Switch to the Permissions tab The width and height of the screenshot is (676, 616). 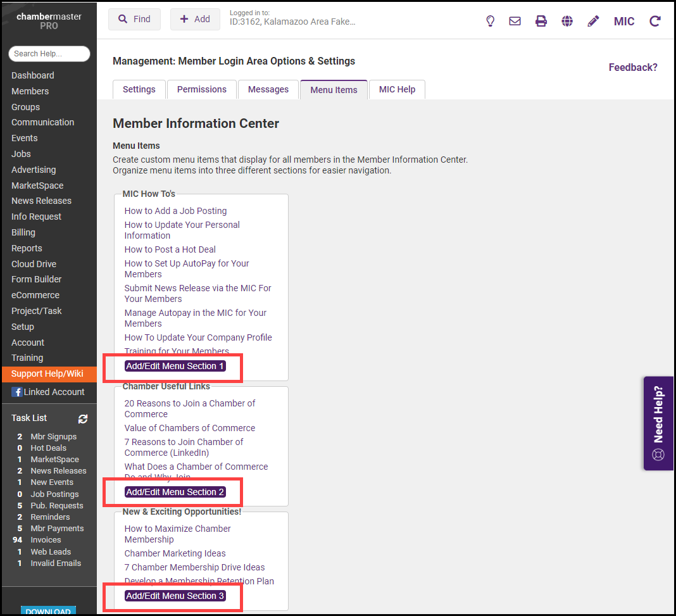click(x=202, y=89)
